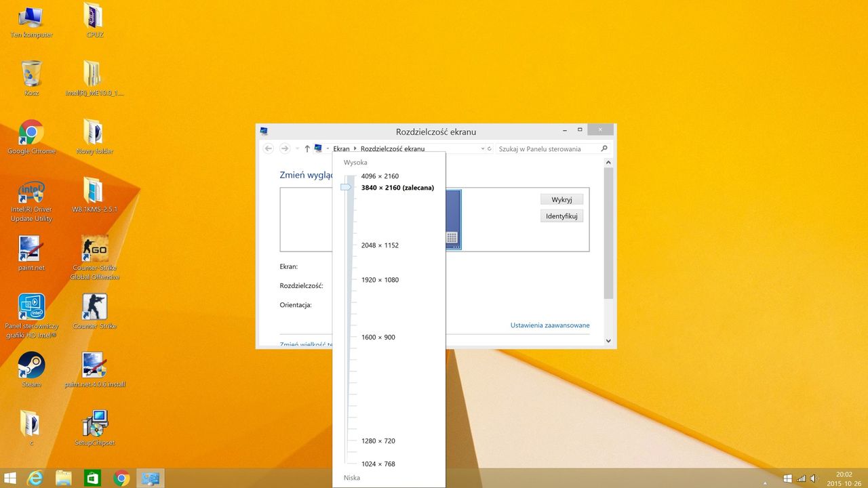The image size is (868, 488).
Task: Open Internet Explorer from the taskbar
Action: pos(35,478)
